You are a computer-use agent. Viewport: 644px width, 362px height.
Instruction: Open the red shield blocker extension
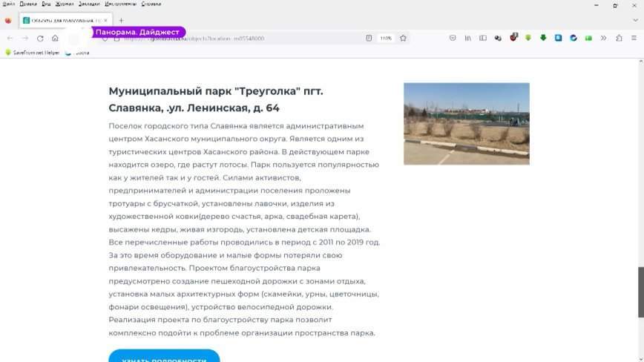coord(513,38)
